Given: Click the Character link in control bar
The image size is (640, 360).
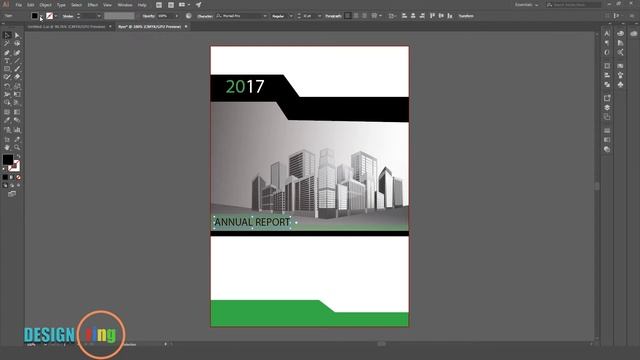Looking at the screenshot, I should coord(204,16).
